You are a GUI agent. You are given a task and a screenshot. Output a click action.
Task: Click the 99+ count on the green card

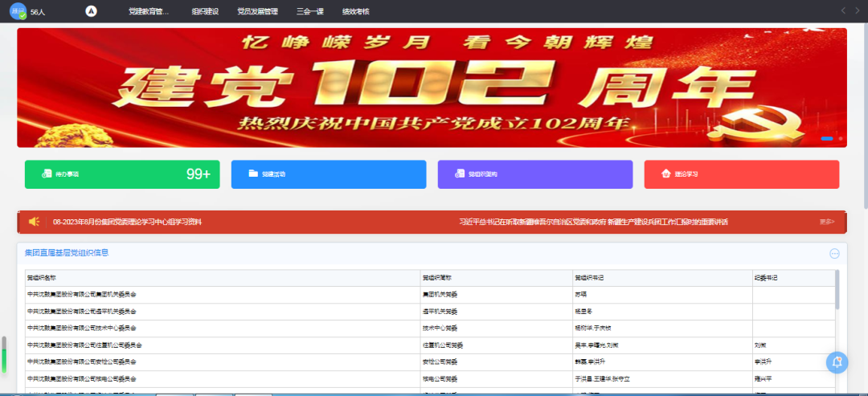[199, 174]
